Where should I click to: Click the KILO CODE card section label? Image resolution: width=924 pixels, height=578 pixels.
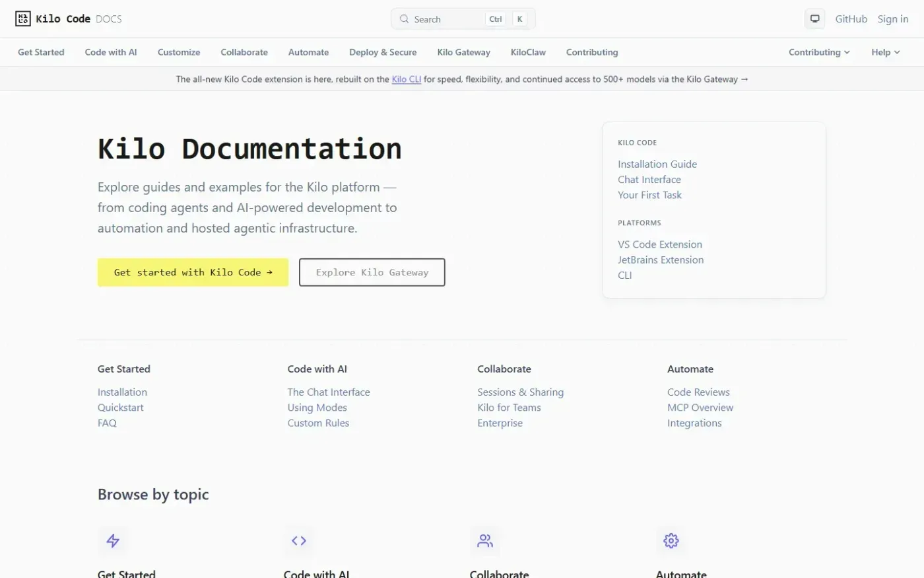point(637,143)
